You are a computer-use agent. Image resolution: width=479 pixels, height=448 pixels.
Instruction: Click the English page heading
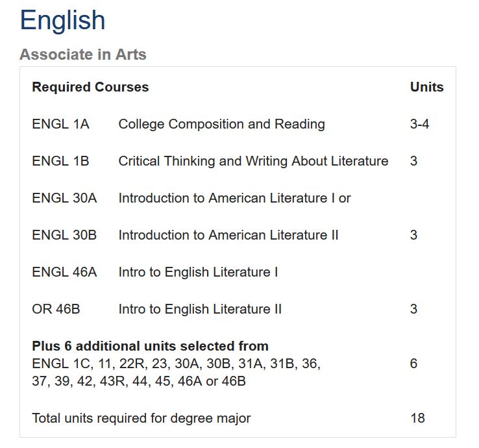62,20
